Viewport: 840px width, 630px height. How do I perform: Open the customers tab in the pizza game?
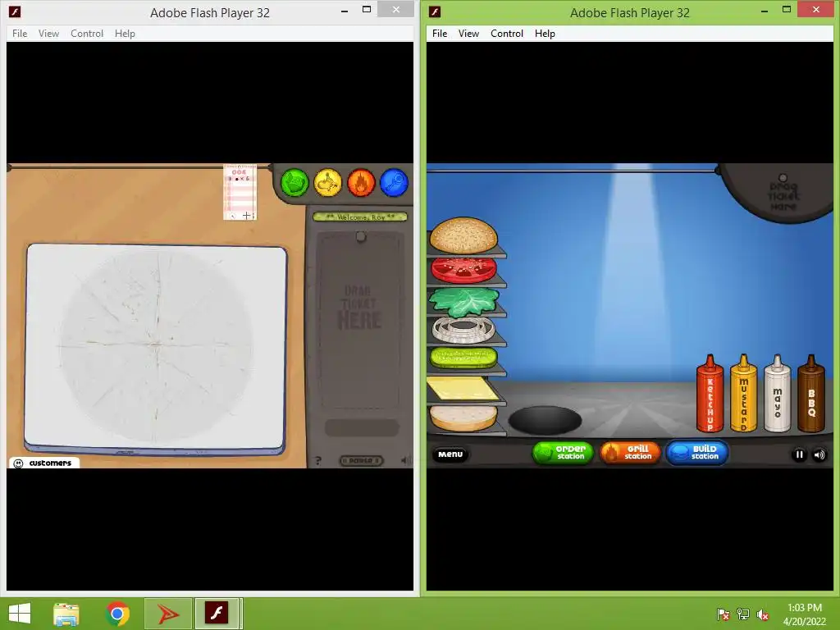pyautogui.click(x=44, y=463)
